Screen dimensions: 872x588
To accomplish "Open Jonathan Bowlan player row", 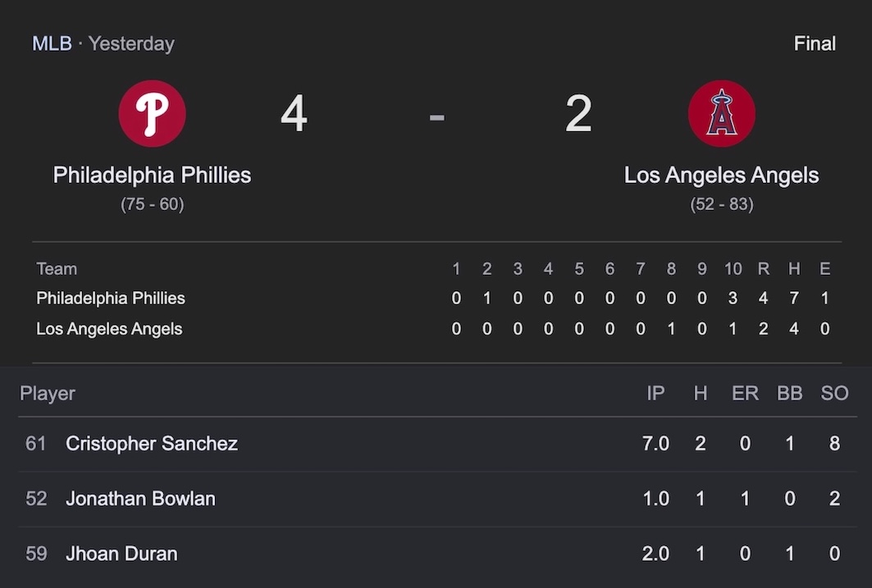I will coord(437,499).
